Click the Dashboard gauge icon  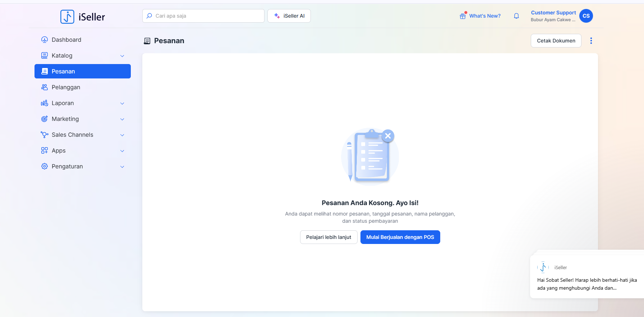point(45,40)
